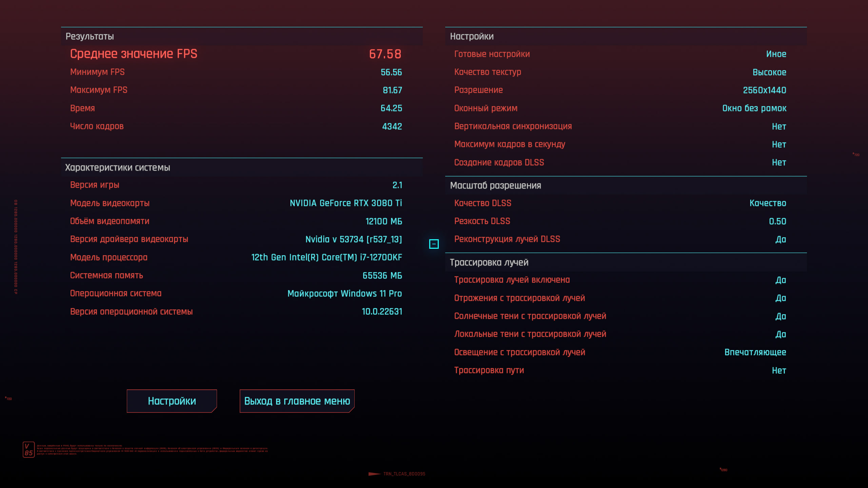Click Освещение с трассировкой лучей value Впечатляющее
This screenshot has width=868, height=488.
[x=755, y=352]
